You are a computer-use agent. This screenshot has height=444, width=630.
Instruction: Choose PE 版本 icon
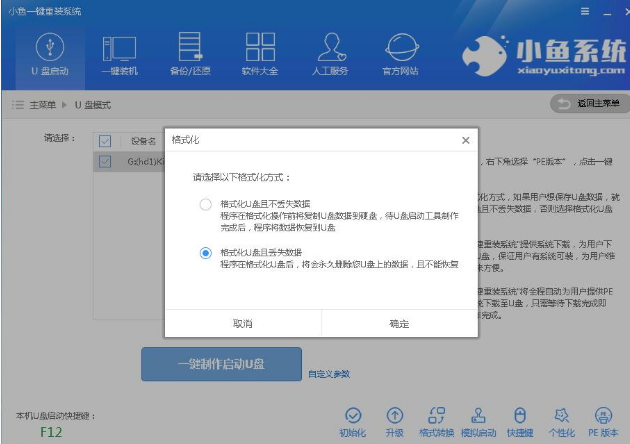603,421
